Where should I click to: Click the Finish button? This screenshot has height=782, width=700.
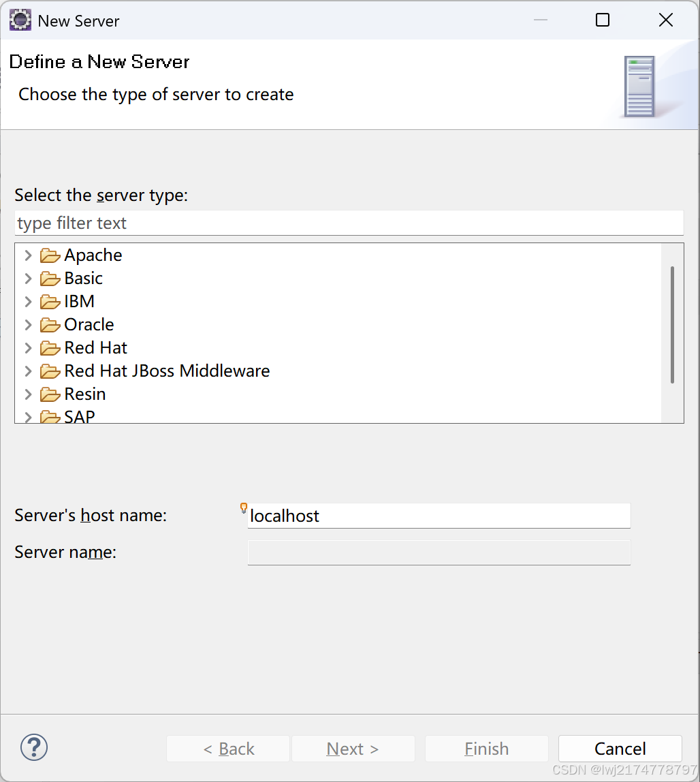coord(487,749)
